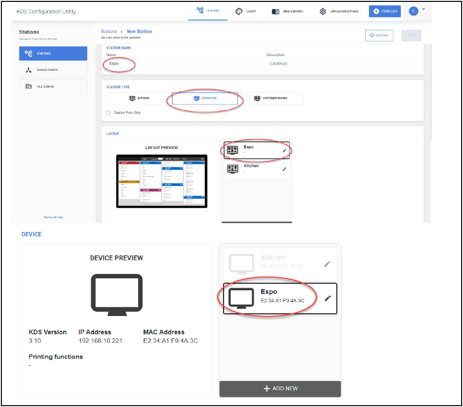The width and height of the screenshot is (463, 407).
Task: Click the IP address 192.168.10.221
Action: coord(100,341)
